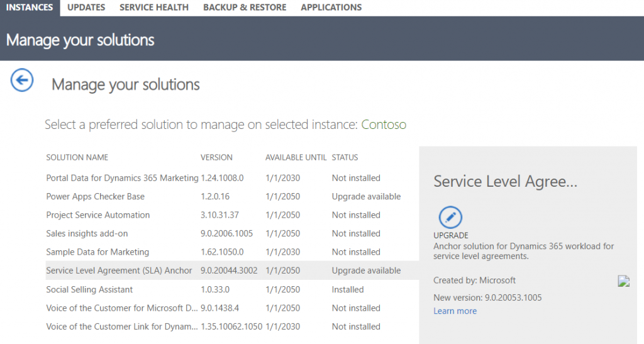644x344 pixels.
Task: Open the Applications tab
Action: point(331,8)
